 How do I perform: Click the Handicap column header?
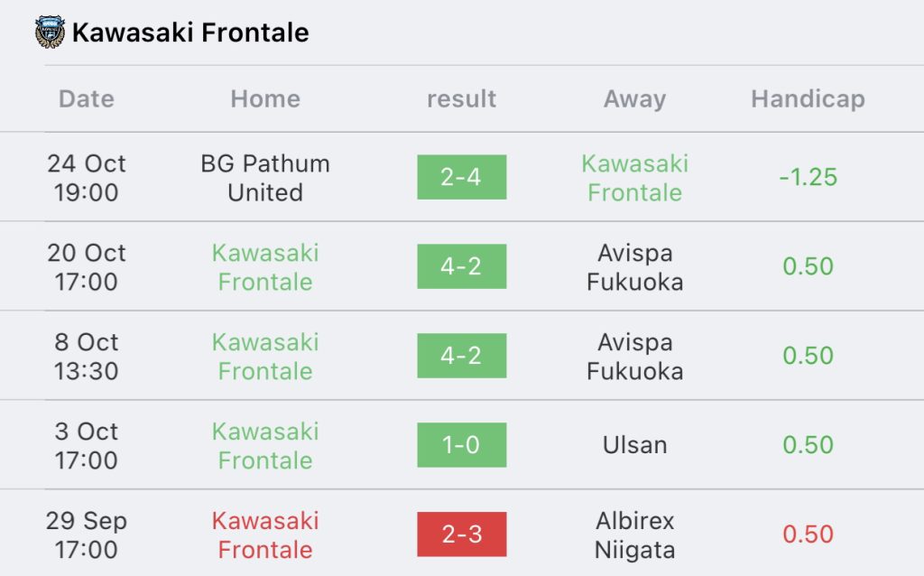(808, 99)
